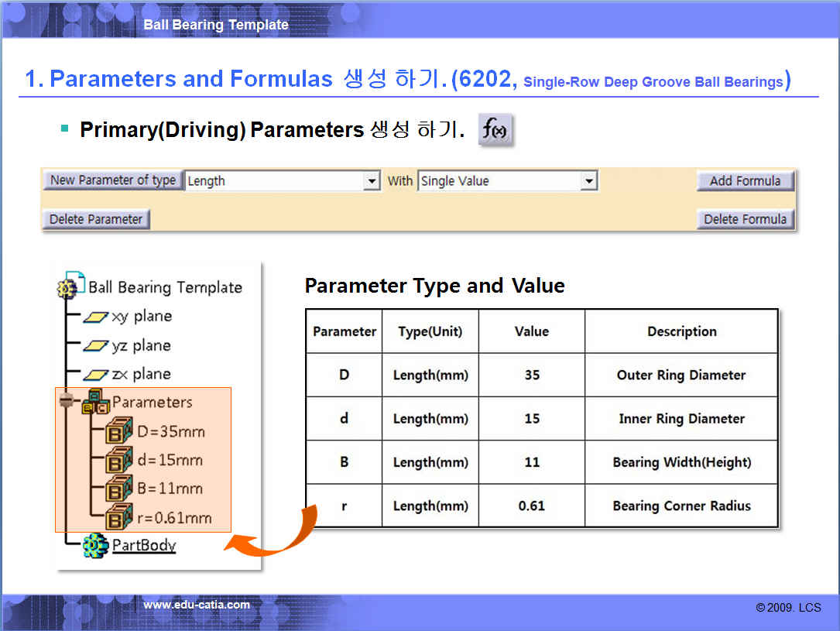Open the Length parameter type dropdown
The image size is (840, 631).
pos(372,181)
